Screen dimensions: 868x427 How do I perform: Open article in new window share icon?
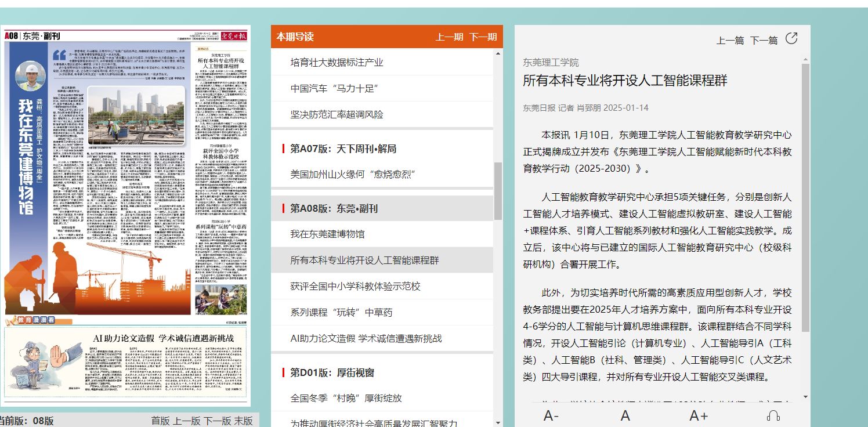(791, 39)
